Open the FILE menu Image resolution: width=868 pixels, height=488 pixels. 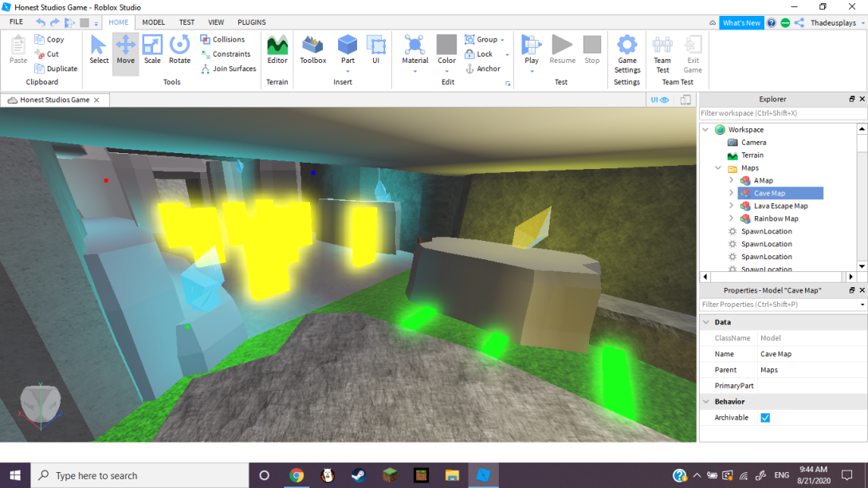pyautogui.click(x=16, y=22)
